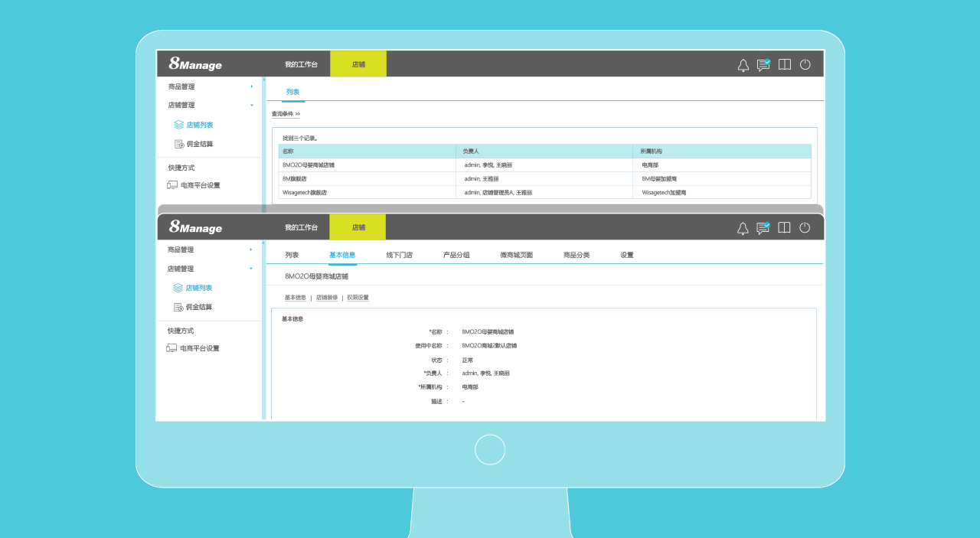The image size is (980, 538).
Task: Open the 权限设置 sub-link
Action: [358, 298]
